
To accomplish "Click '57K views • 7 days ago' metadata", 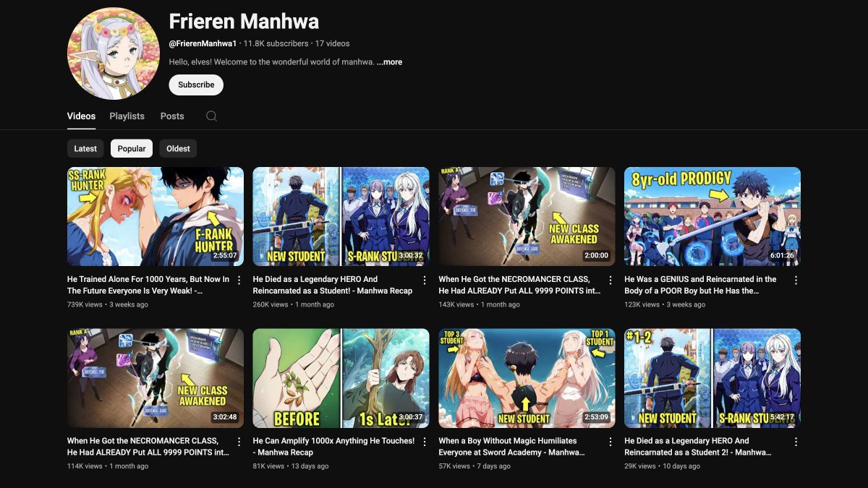I will (x=475, y=466).
